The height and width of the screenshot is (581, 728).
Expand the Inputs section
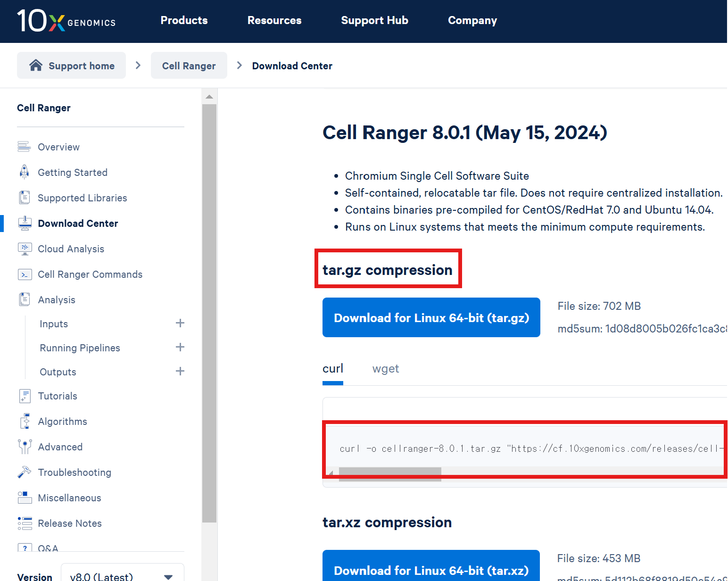coord(180,323)
